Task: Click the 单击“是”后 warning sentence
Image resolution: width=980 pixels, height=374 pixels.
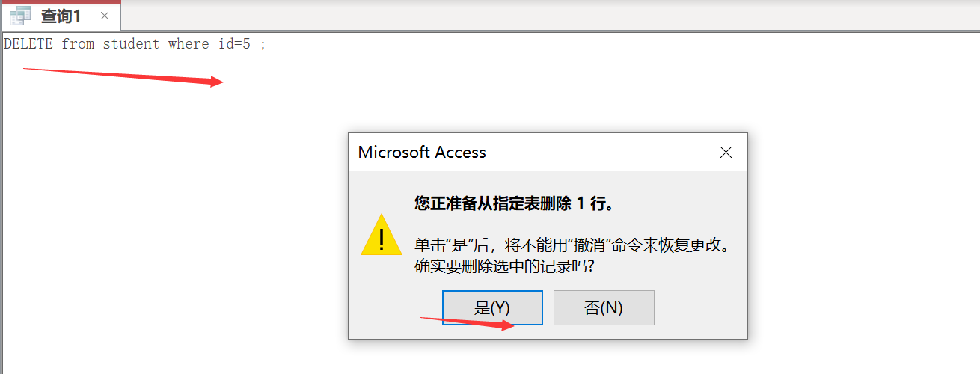Action: tap(572, 245)
